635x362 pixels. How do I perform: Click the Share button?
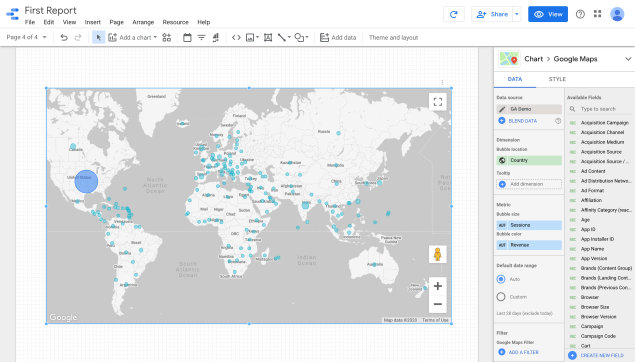coord(492,14)
